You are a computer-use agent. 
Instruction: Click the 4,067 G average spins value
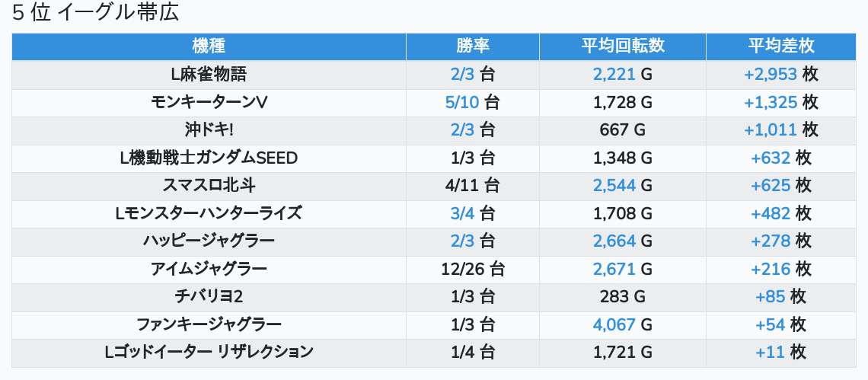pyautogui.click(x=623, y=324)
